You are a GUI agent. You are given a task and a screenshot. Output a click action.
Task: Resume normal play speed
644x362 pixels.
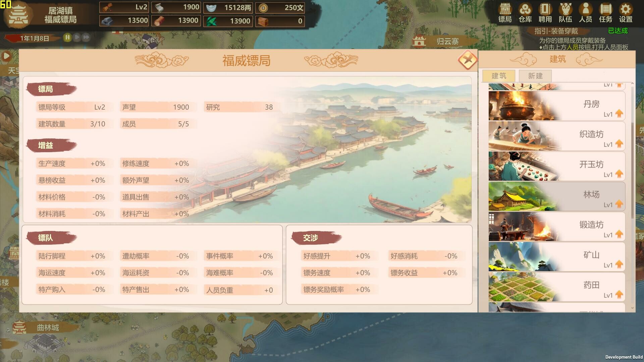pos(77,38)
